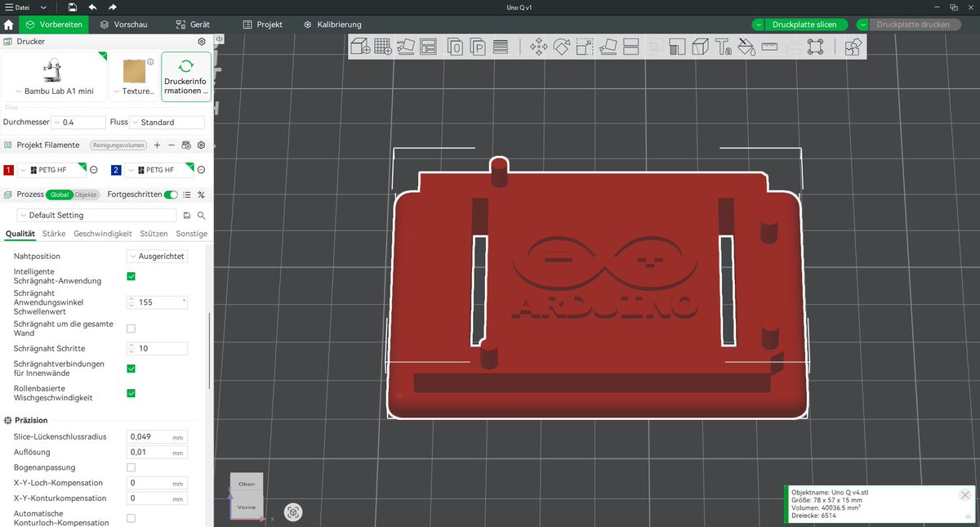Click the Druckerinformationen sync button

point(186,78)
